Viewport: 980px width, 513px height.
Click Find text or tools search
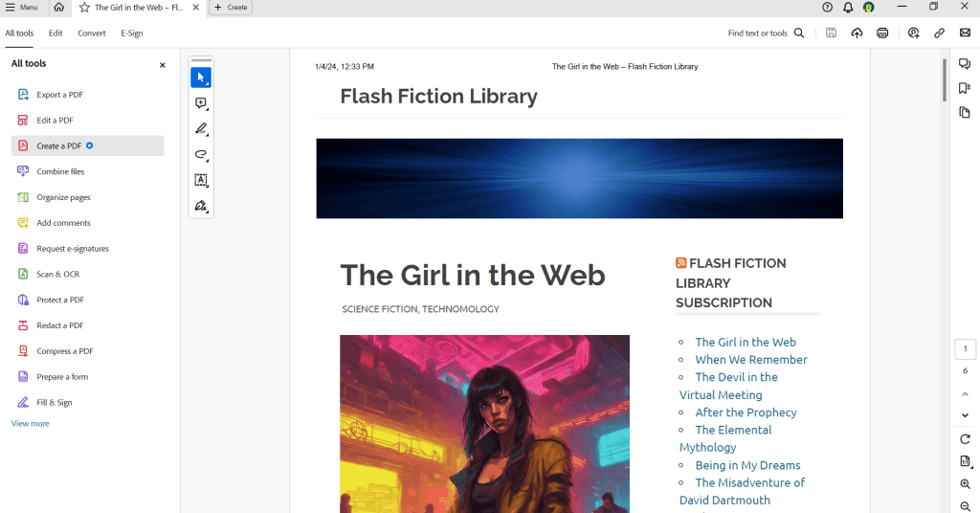(x=766, y=33)
